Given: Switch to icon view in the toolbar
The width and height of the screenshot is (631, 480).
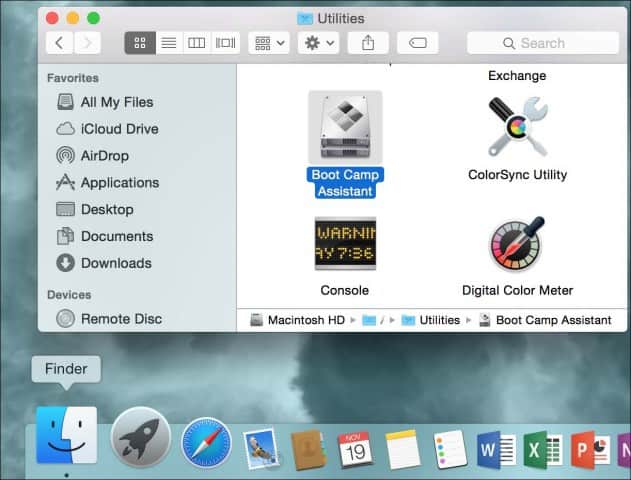Looking at the screenshot, I should coord(140,43).
